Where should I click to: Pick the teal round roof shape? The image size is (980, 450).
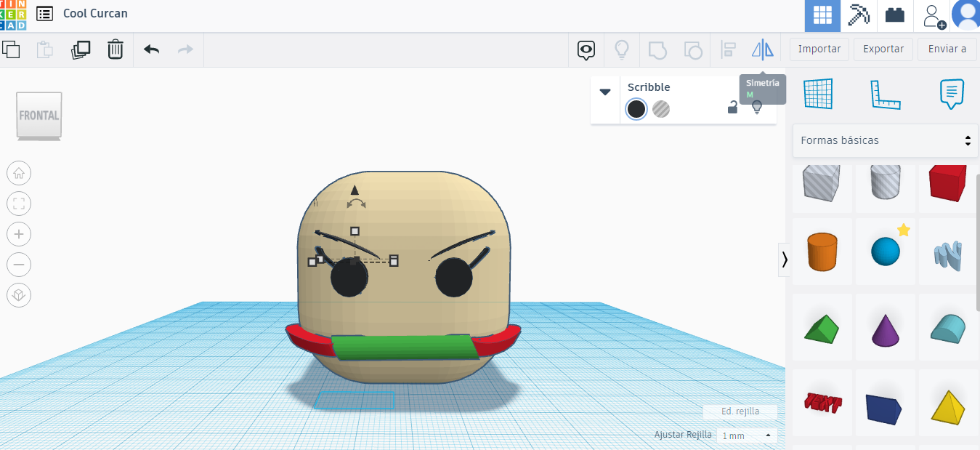[x=949, y=328]
